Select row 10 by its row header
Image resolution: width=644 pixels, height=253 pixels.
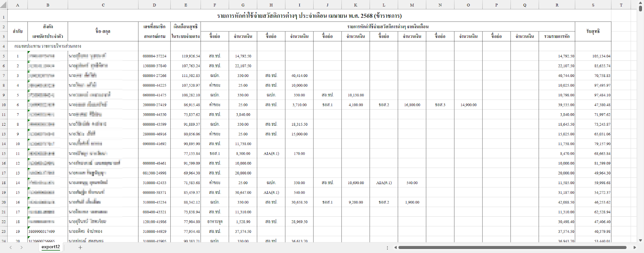click(x=4, y=105)
